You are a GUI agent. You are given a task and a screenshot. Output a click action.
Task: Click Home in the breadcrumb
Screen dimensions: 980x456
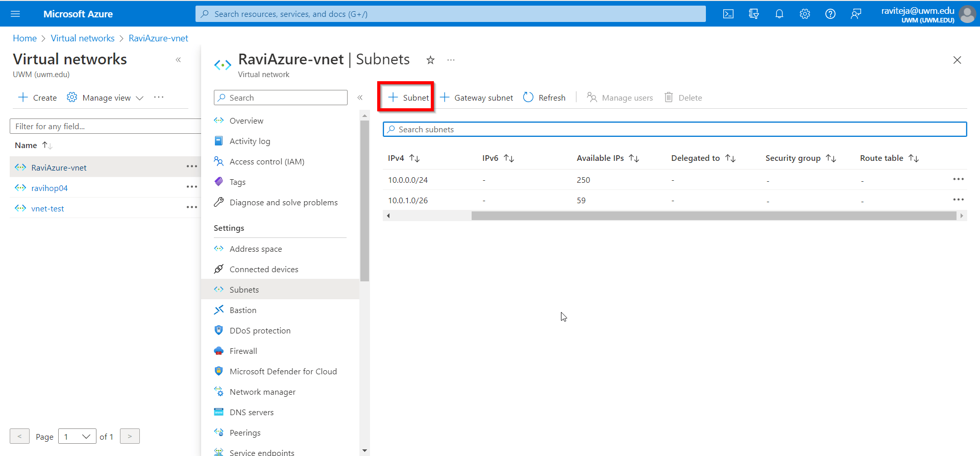[24, 38]
